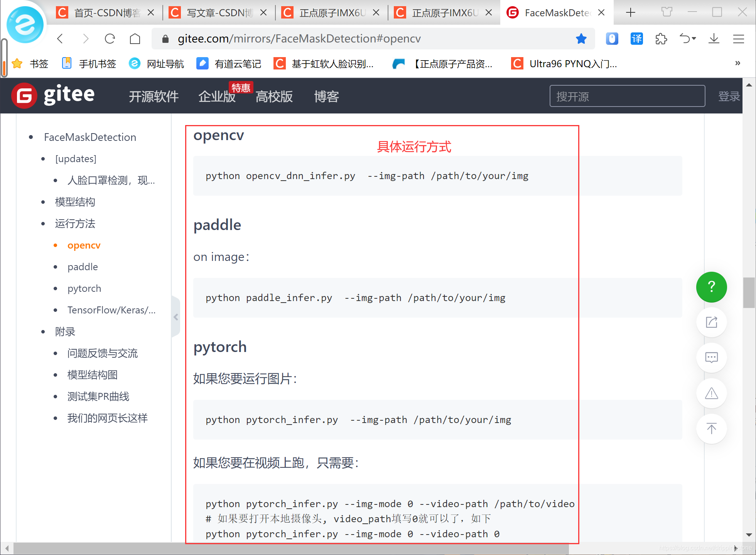
Task: Open the 有道云笔记 bookmark
Action: (229, 64)
